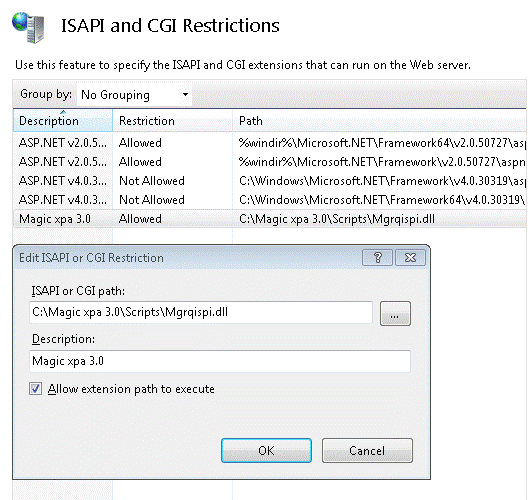528x500 pixels.
Task: Click the Description text field
Action: tap(220, 361)
